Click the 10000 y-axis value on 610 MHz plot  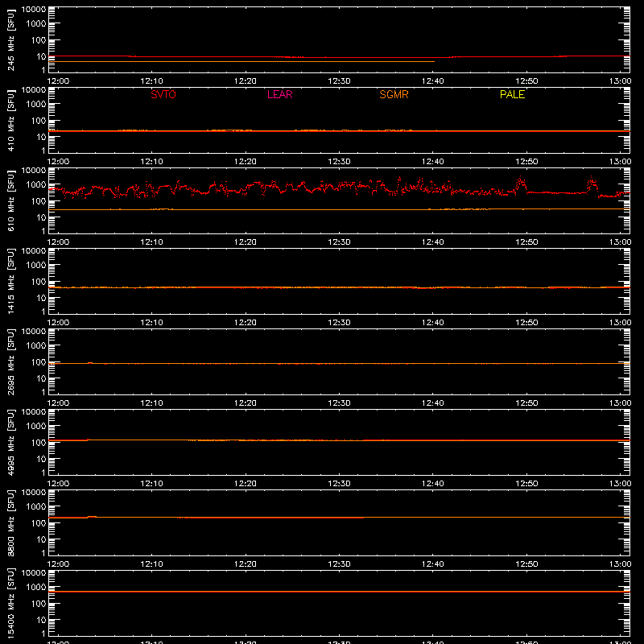(34, 171)
